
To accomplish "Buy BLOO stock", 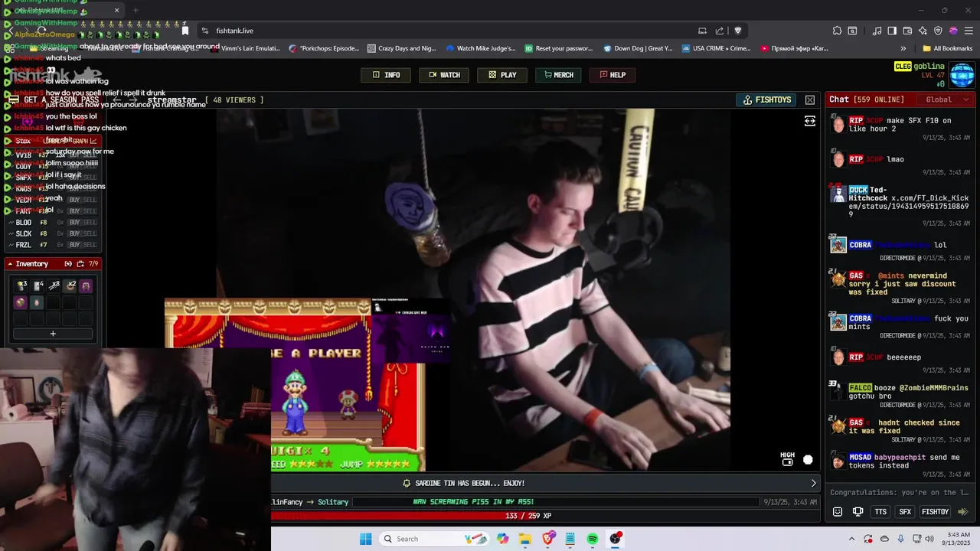I will pyautogui.click(x=74, y=223).
